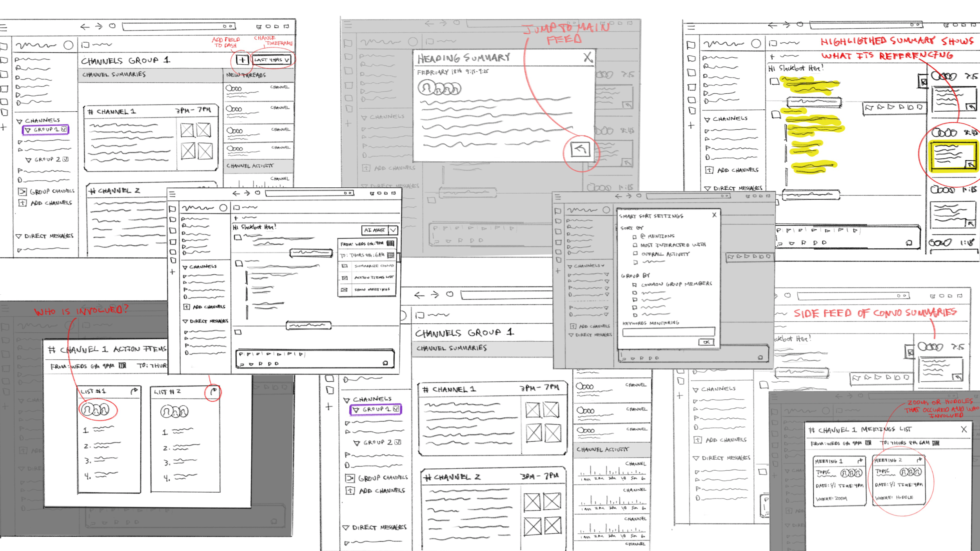The image size is (980, 551).
Task: Toggle Group 1 checkbox in bottom-center window sidebar
Action: coord(396,409)
